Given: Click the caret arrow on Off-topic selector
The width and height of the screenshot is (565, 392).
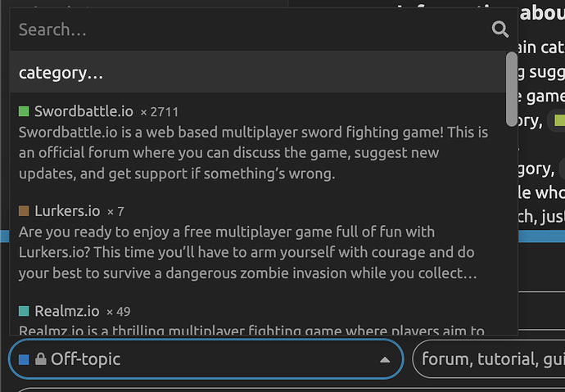Looking at the screenshot, I should point(384,360).
